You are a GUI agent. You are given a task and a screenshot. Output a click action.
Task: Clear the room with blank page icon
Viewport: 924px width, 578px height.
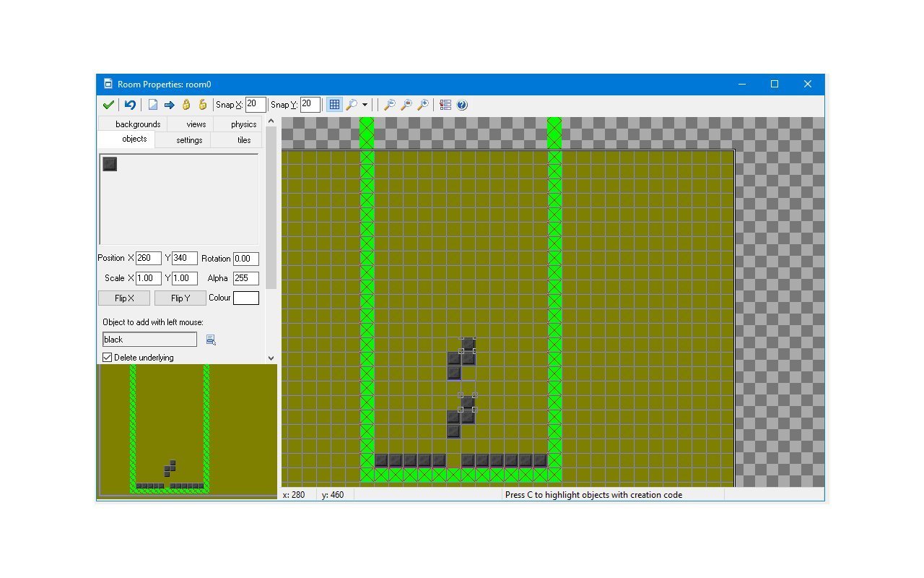[x=153, y=105]
